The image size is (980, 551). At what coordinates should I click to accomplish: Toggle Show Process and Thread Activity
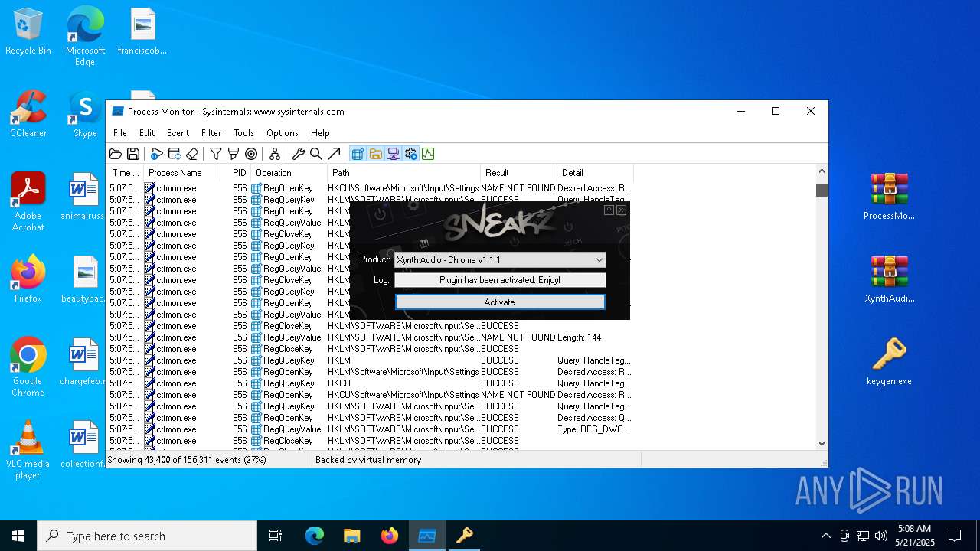[x=410, y=154]
